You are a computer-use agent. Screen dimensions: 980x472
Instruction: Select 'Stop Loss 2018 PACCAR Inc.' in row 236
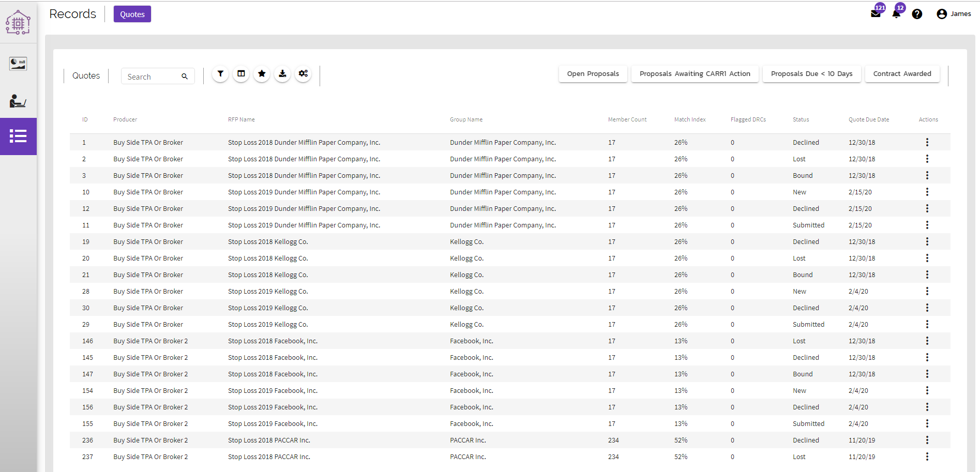pos(269,440)
